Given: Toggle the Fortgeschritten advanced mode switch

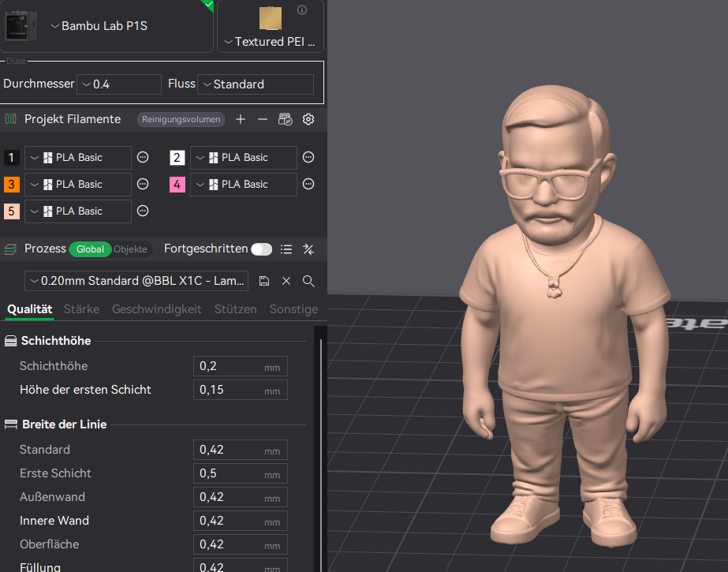Looking at the screenshot, I should click(261, 249).
